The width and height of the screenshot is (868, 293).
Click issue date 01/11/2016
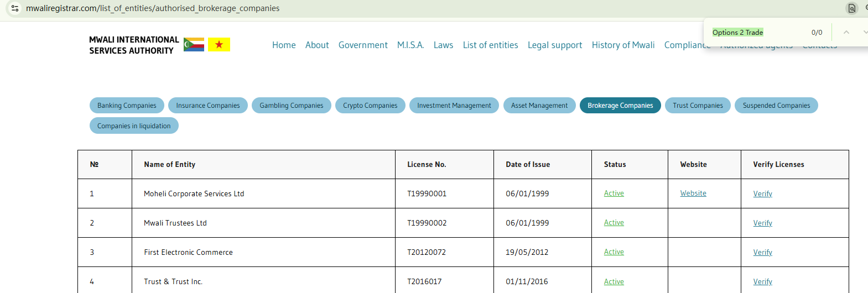point(527,282)
